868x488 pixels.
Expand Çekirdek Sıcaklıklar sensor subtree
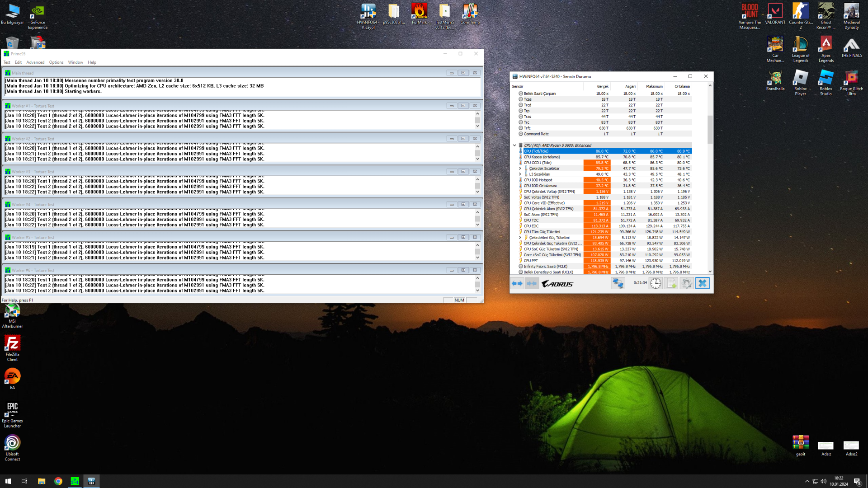pos(520,169)
